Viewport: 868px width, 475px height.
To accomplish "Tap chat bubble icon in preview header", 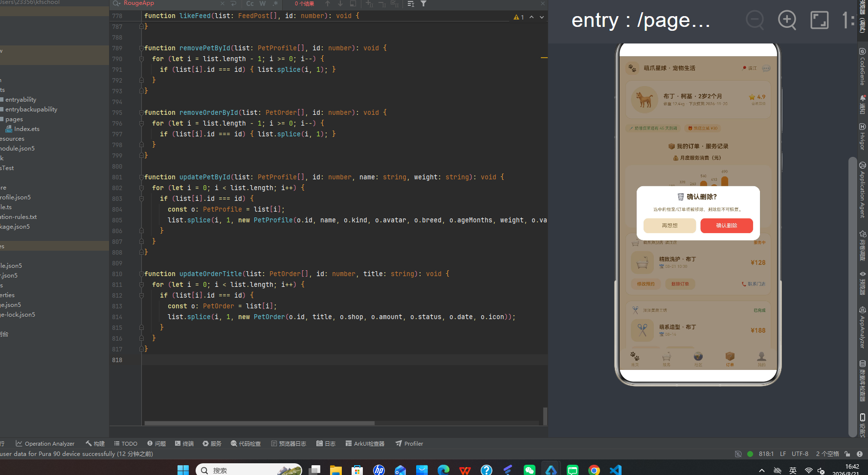I will click(766, 68).
